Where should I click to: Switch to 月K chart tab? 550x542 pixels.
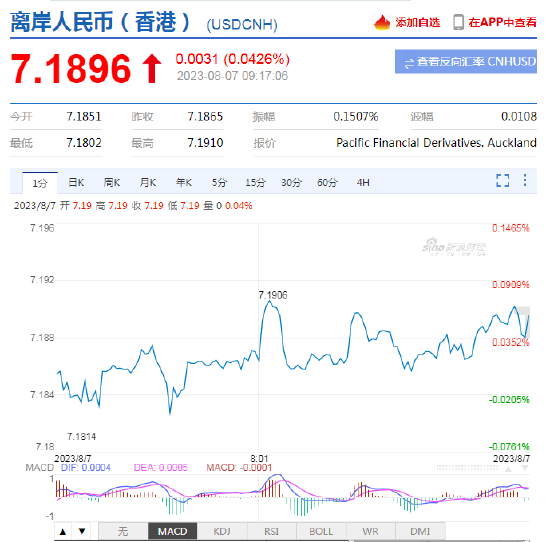tap(148, 182)
